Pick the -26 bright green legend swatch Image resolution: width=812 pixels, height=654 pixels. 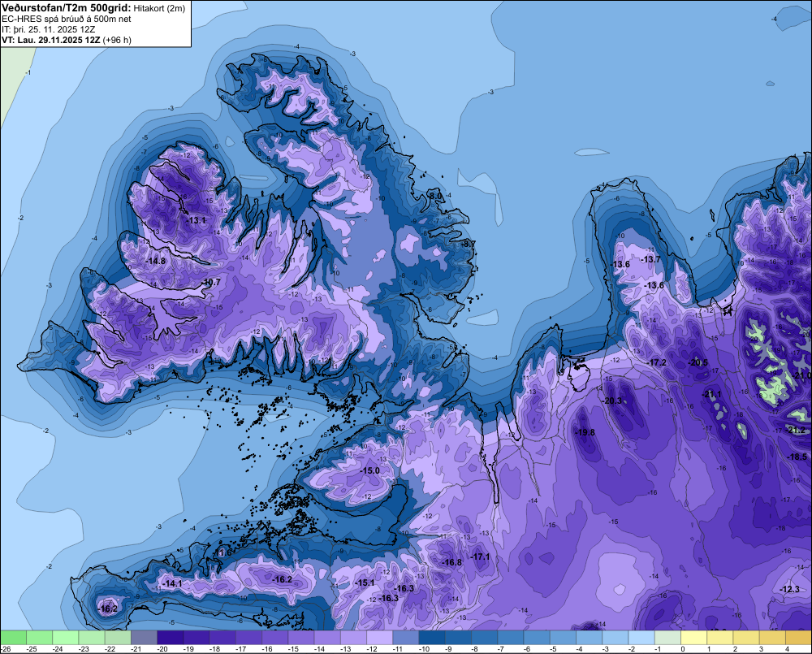(13, 638)
